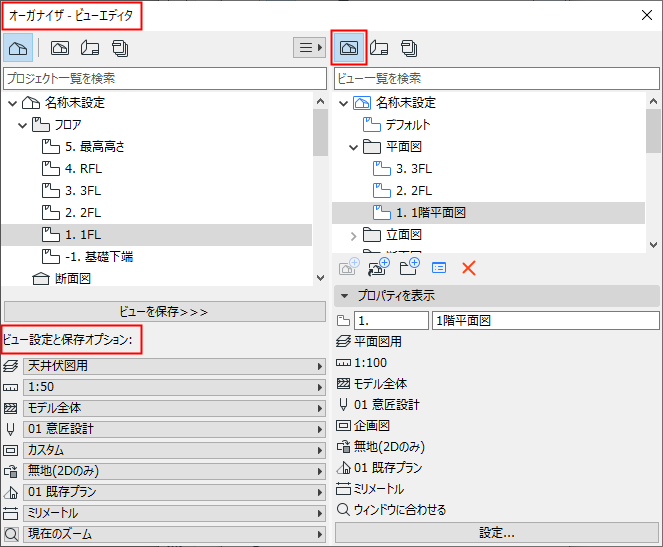Open view settings icon in right toolbar
The width and height of the screenshot is (663, 547).
coord(439,268)
